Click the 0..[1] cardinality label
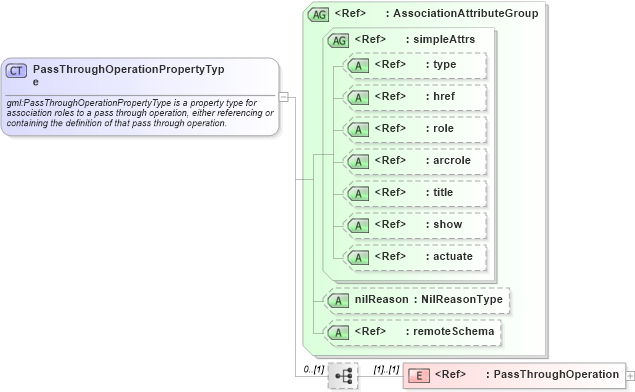This screenshot has height=392, width=635. point(314,369)
